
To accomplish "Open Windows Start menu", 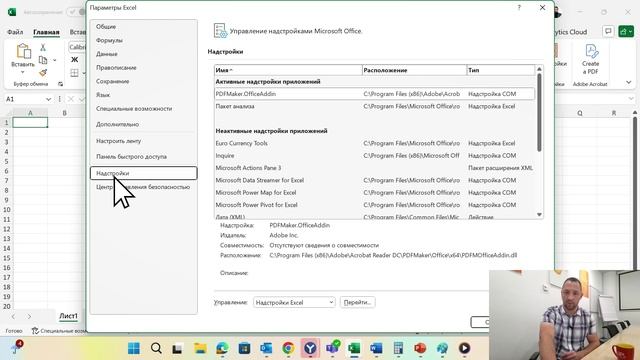I will coord(134,348).
